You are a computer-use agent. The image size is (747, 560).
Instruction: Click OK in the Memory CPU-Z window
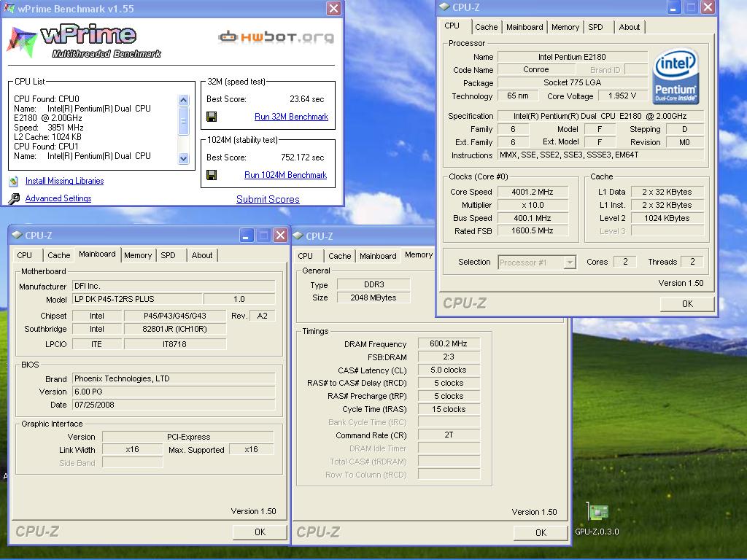(x=541, y=532)
